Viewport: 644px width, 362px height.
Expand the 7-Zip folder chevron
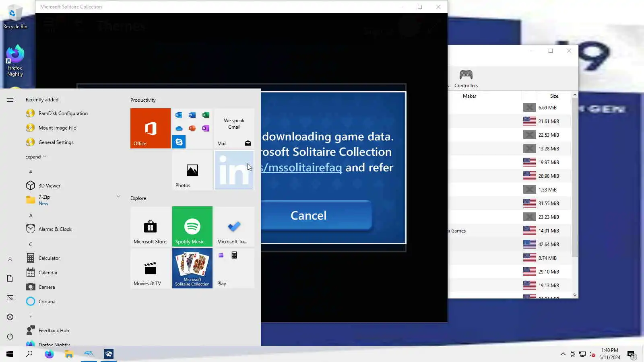[118, 197]
